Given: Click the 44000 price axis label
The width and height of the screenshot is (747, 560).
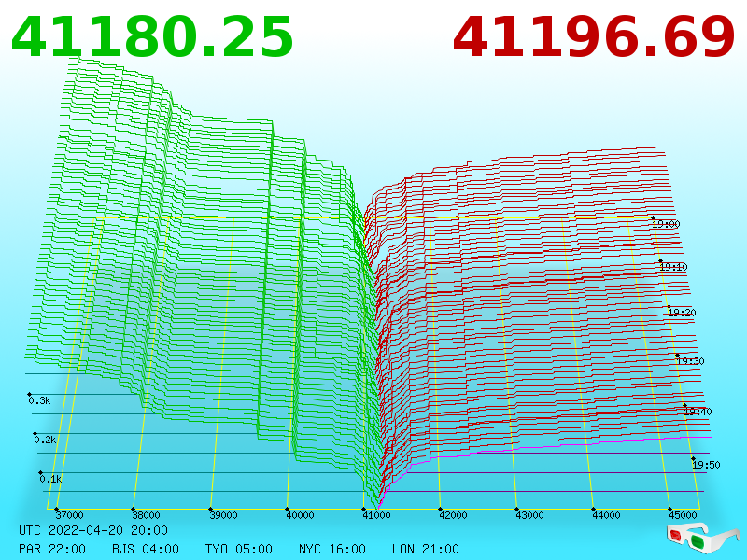Looking at the screenshot, I should tap(606, 515).
